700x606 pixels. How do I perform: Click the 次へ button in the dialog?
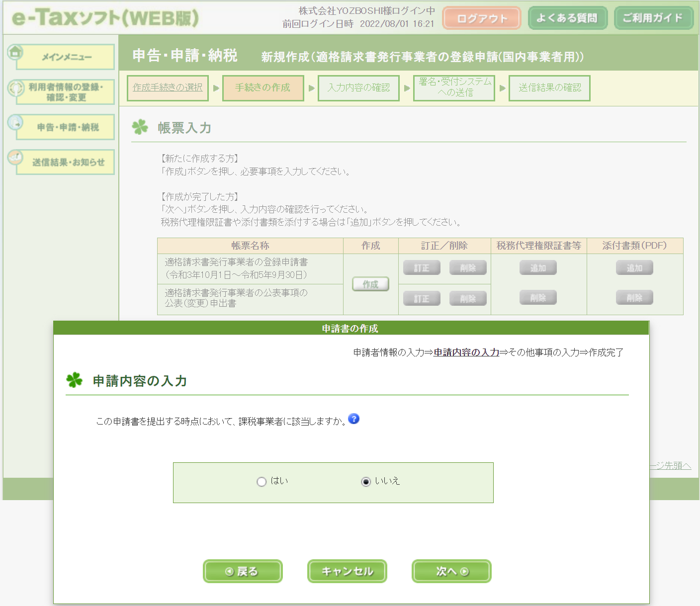coord(451,571)
